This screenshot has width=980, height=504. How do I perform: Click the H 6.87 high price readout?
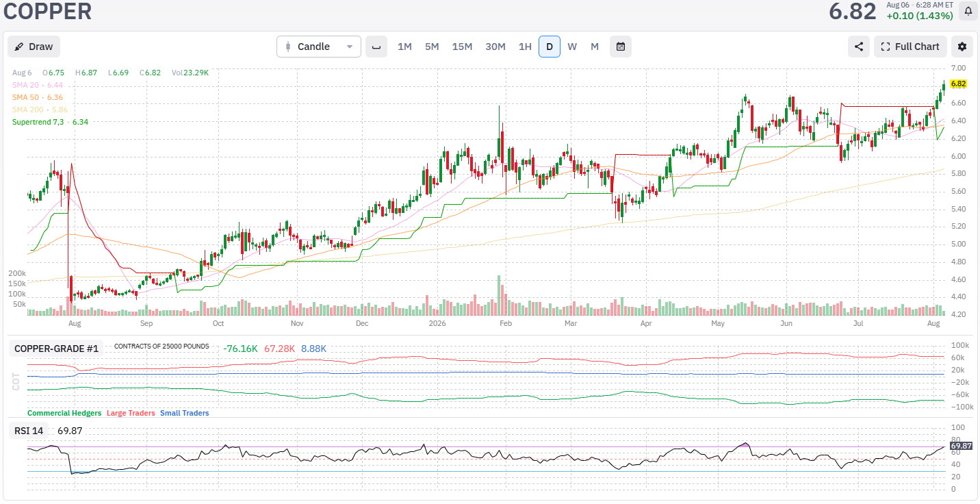(x=86, y=73)
